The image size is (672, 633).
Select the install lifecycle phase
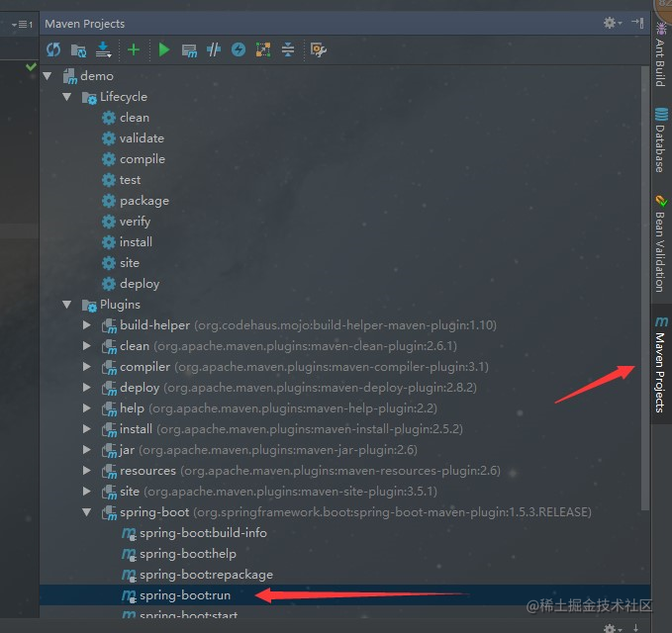tap(136, 242)
